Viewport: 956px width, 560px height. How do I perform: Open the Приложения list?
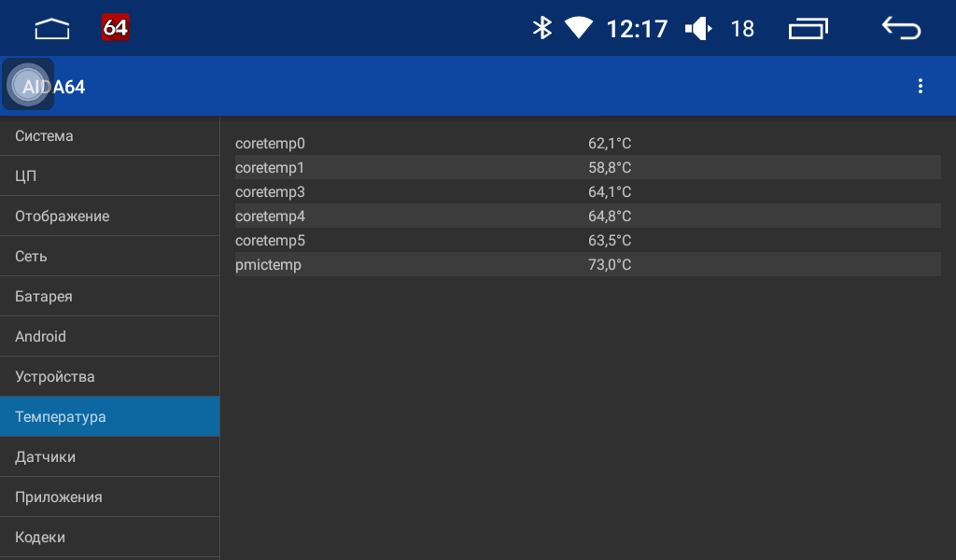[x=109, y=497]
